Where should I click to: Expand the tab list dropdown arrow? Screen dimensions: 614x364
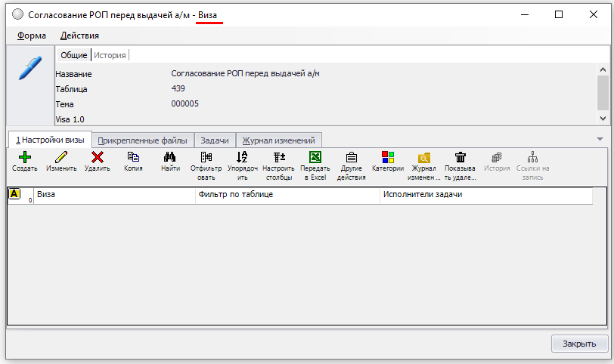click(600, 139)
